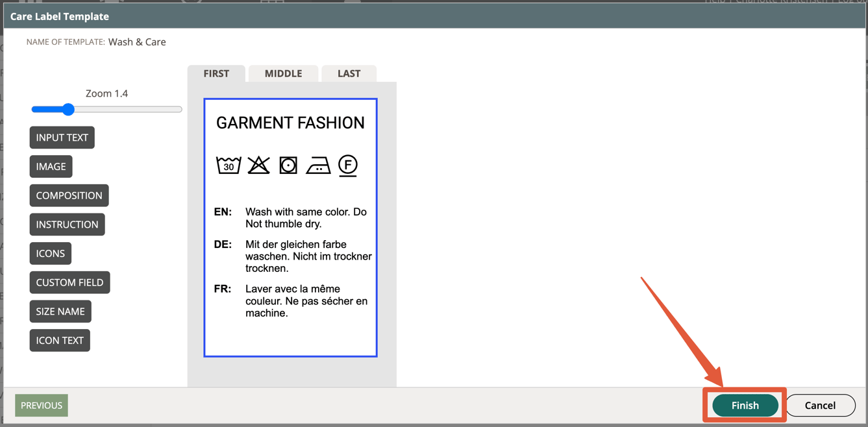Select the do-not-bleach triangle symbol
This screenshot has width=868, height=427.
pyautogui.click(x=258, y=165)
